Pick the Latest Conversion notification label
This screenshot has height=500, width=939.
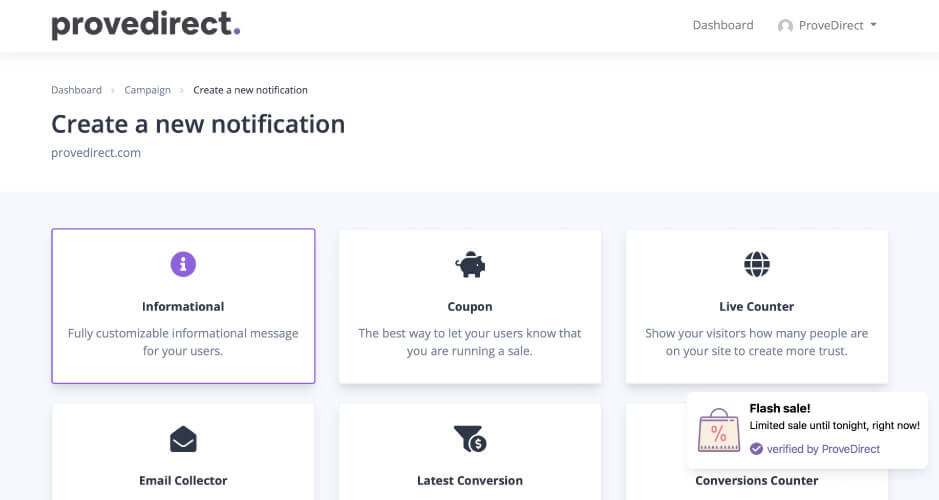coord(470,480)
